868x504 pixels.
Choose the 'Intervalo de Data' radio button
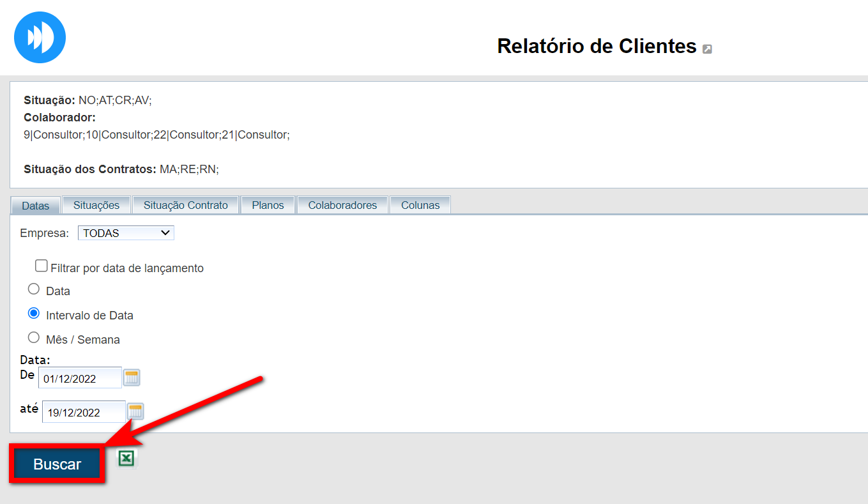[x=34, y=314]
